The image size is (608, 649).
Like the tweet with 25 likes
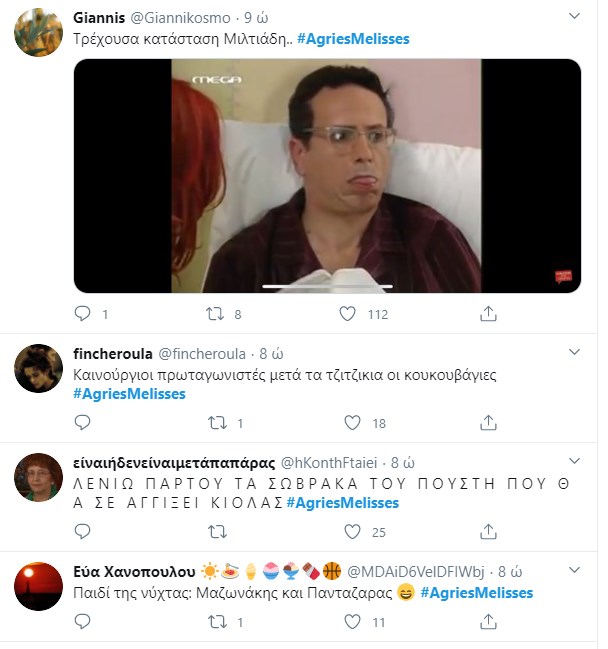pos(347,531)
